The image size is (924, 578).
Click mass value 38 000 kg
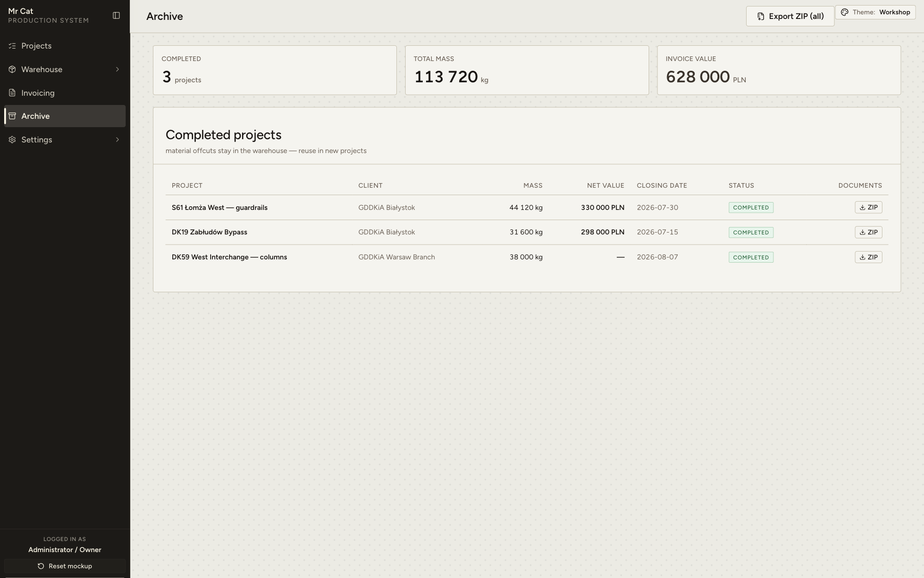tap(526, 257)
